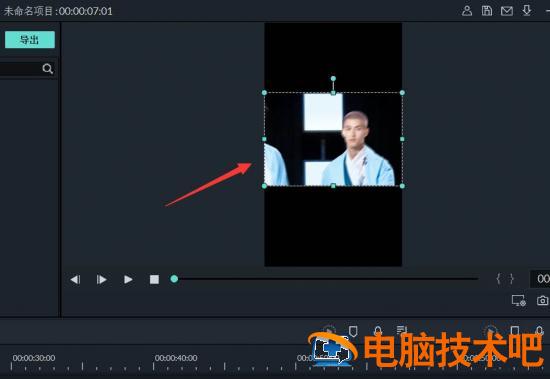The height and width of the screenshot is (379, 550).
Task: Click the mark out right brace icon
Action: pyautogui.click(x=511, y=279)
